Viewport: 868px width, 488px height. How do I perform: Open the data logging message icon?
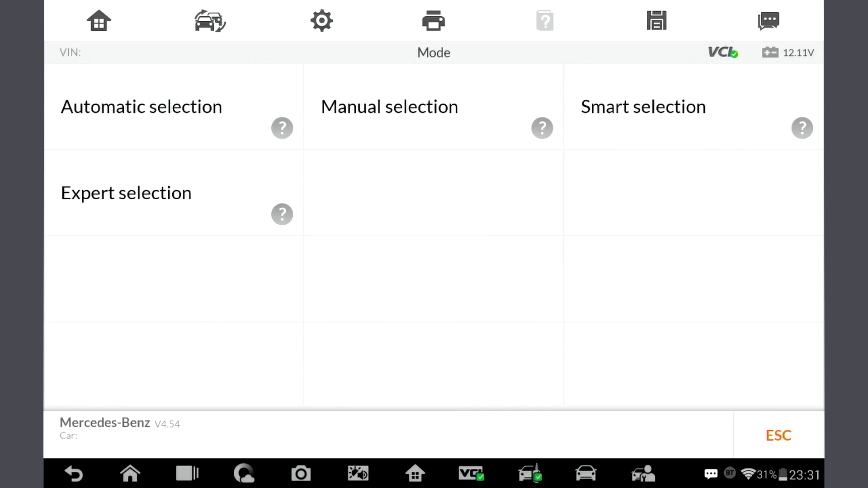[x=768, y=21]
